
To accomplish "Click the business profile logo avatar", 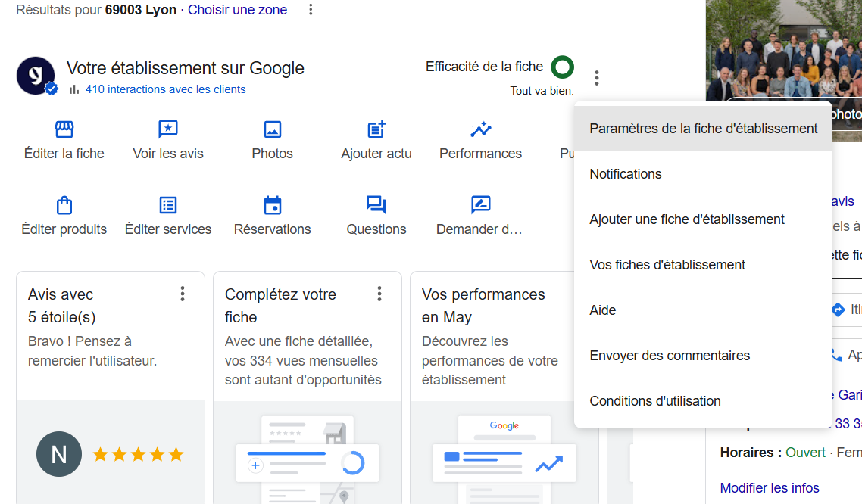I will pos(36,76).
